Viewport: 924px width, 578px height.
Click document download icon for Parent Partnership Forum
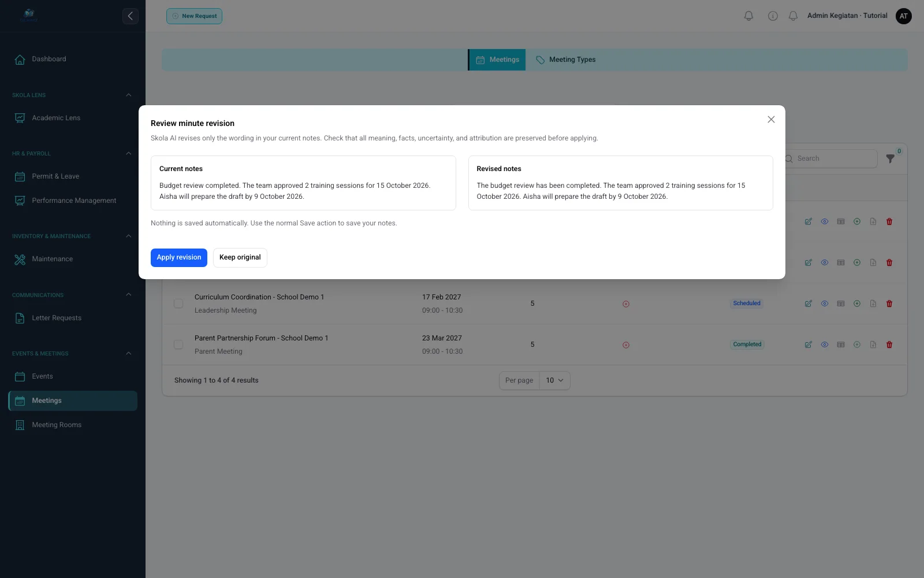tap(873, 344)
